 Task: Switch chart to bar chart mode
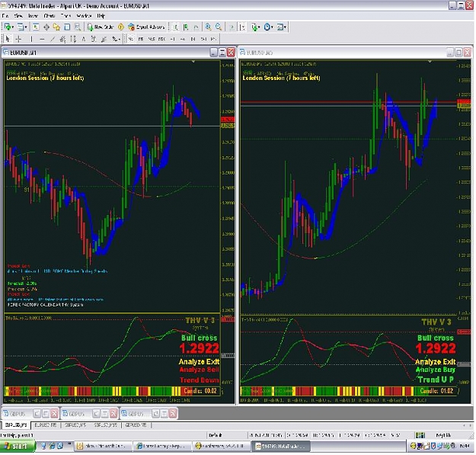175,27
